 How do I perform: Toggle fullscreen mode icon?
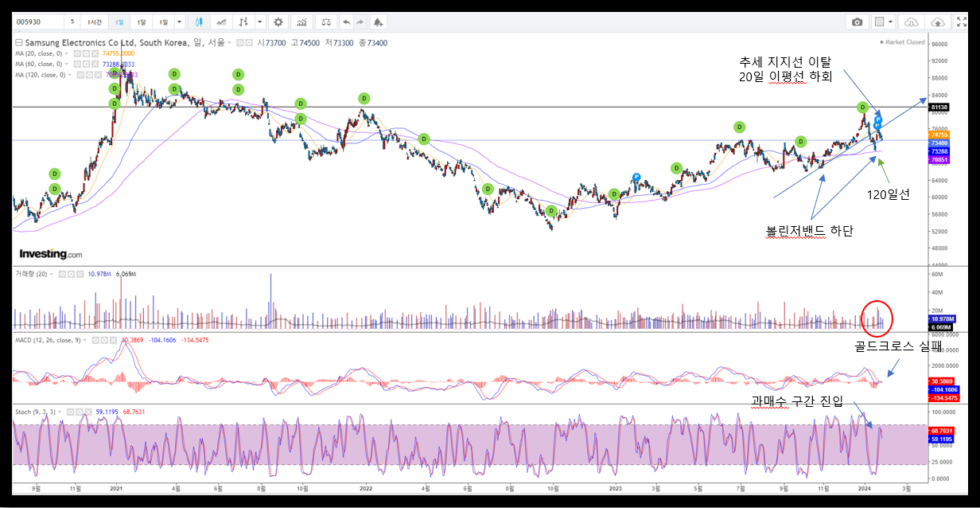point(962,22)
